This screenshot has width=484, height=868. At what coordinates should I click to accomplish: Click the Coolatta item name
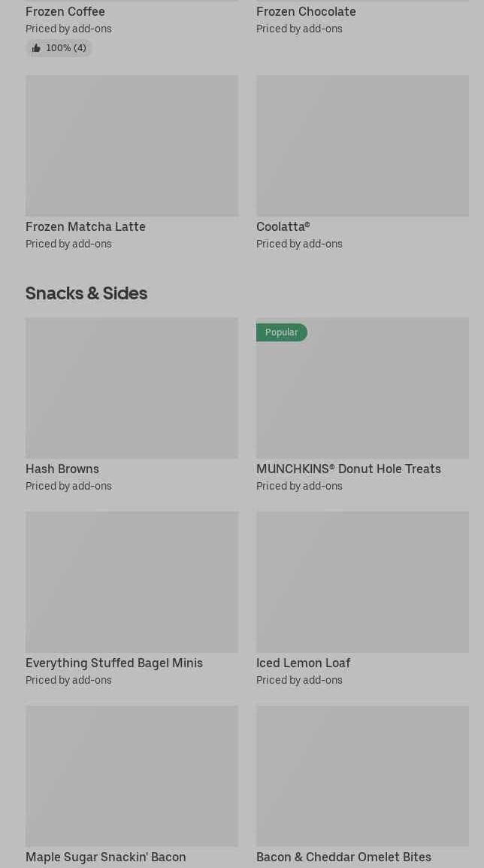coord(283,226)
